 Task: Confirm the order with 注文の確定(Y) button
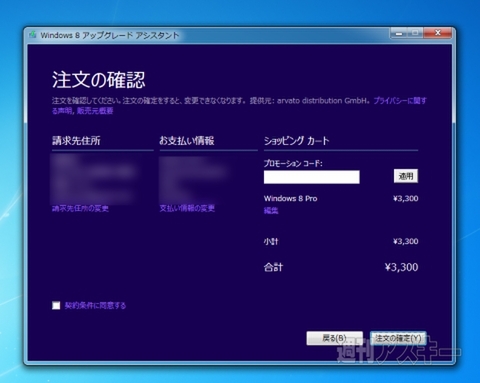click(x=398, y=338)
